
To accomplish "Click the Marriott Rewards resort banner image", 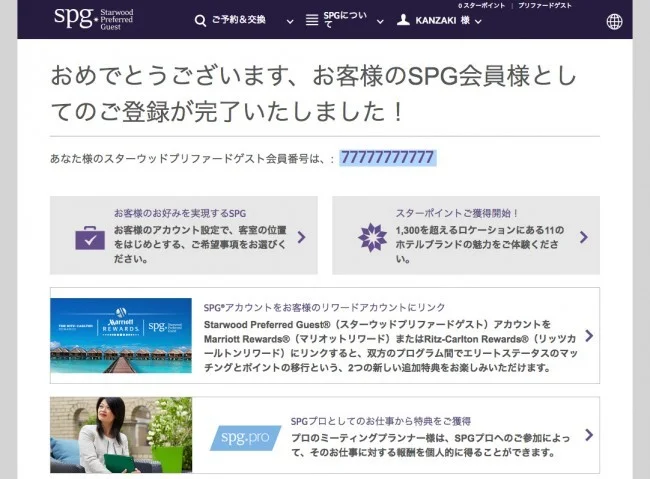I will coord(120,335).
